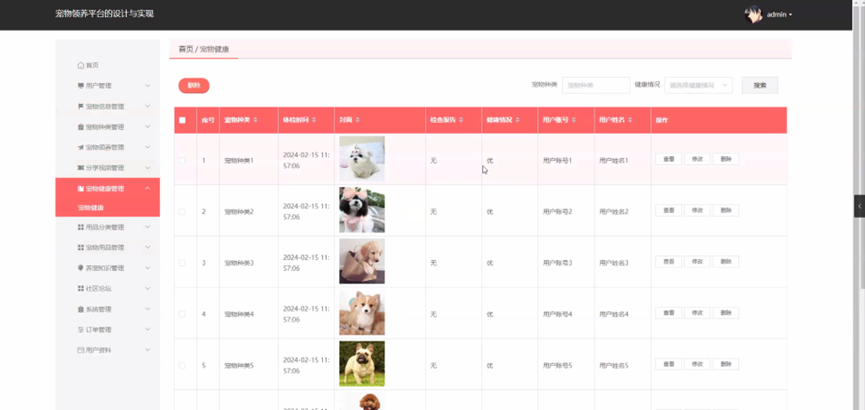Click the 分享视频管理 menu label
Viewport: 865px width, 410px height.
tap(105, 168)
